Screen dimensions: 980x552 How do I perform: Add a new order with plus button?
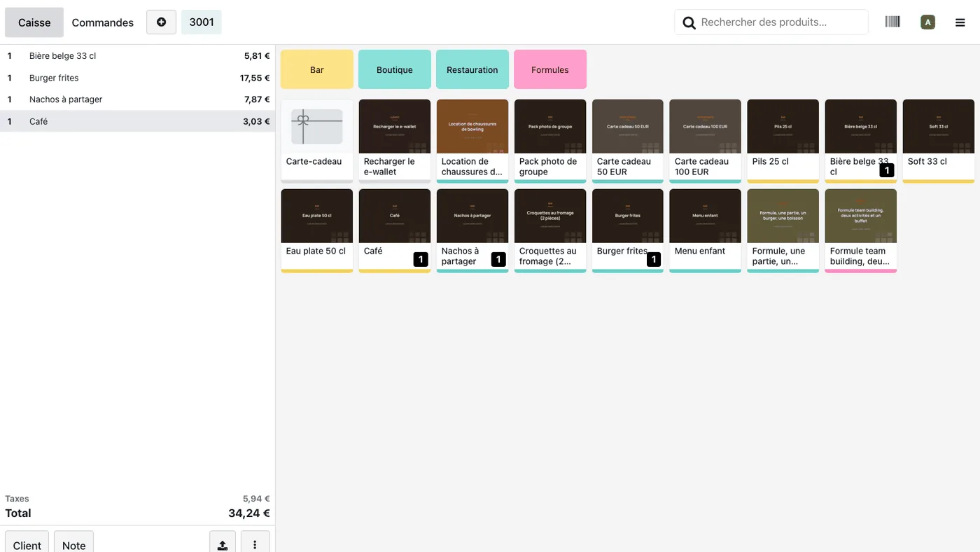click(161, 22)
